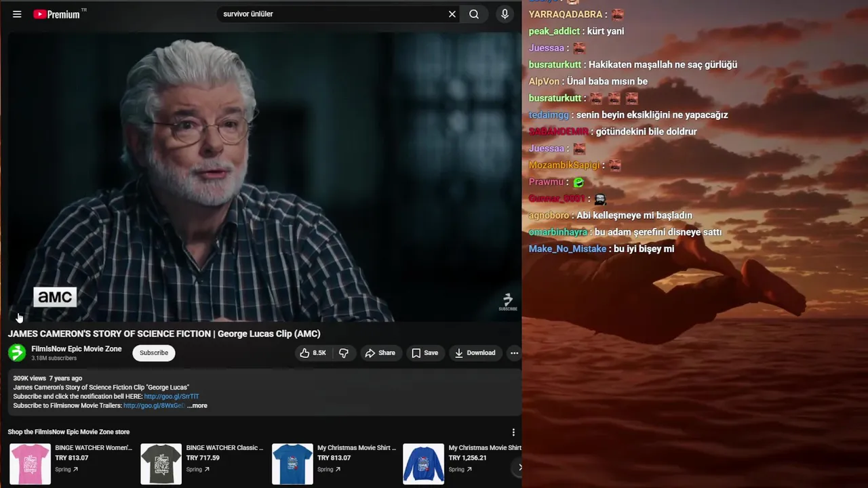Run search with the magnifier button
Viewport: 868px width, 488px height.
[474, 14]
